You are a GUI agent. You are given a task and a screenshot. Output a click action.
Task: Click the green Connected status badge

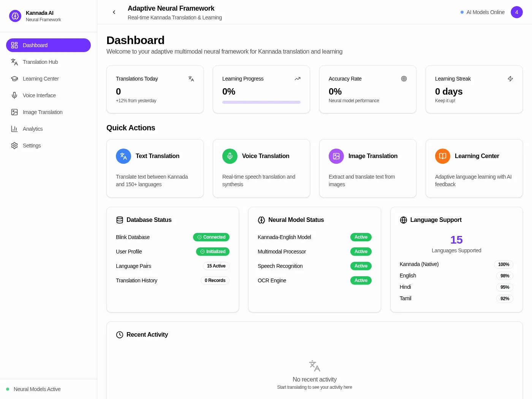211,237
